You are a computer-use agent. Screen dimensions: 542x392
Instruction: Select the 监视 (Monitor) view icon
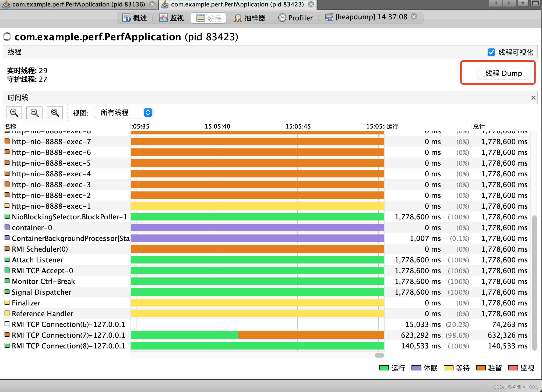pyautogui.click(x=163, y=17)
